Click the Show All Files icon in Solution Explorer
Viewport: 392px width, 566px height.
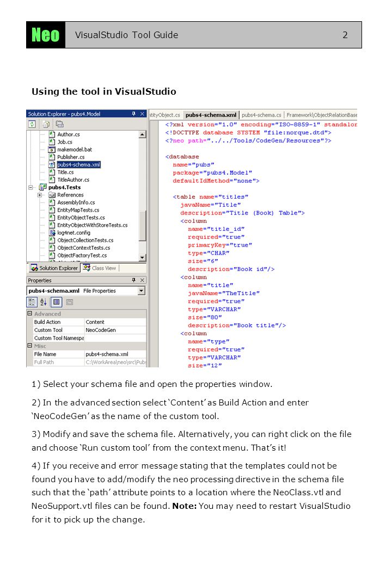coord(46,124)
